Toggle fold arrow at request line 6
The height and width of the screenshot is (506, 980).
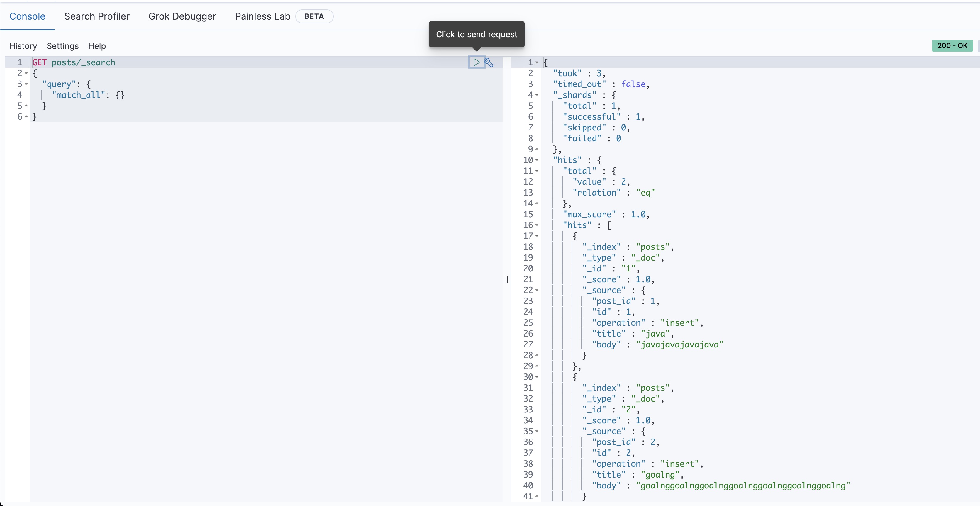pos(26,117)
